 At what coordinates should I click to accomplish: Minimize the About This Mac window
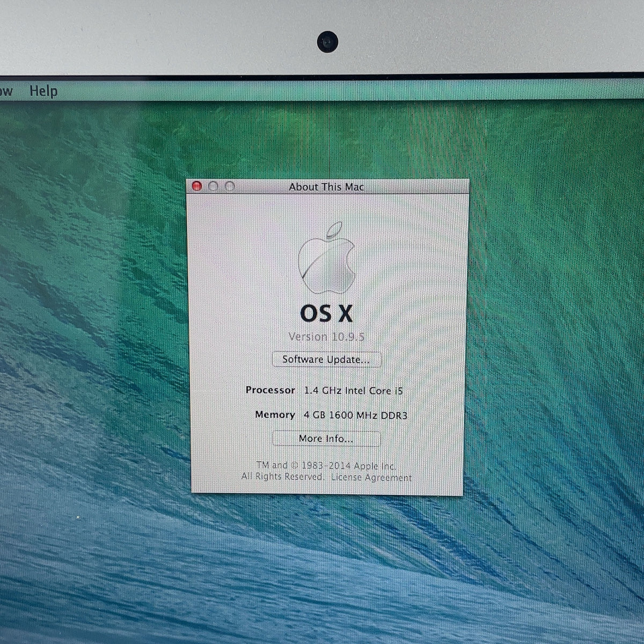point(213,186)
